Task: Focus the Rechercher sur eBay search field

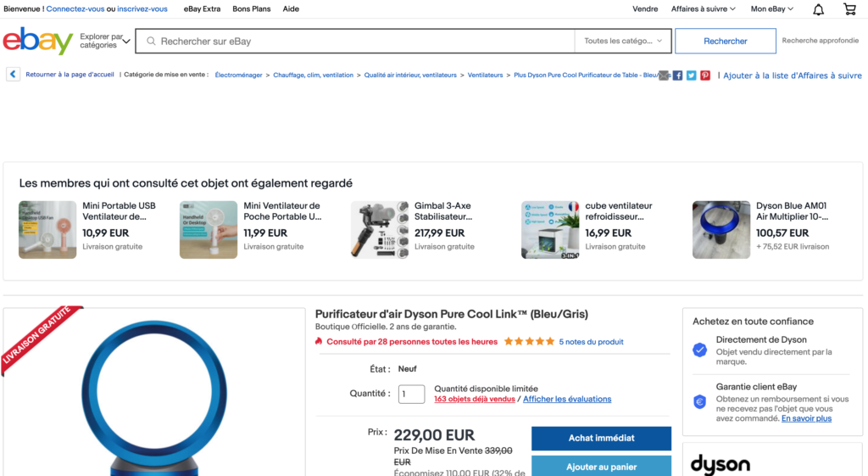Action: point(355,41)
